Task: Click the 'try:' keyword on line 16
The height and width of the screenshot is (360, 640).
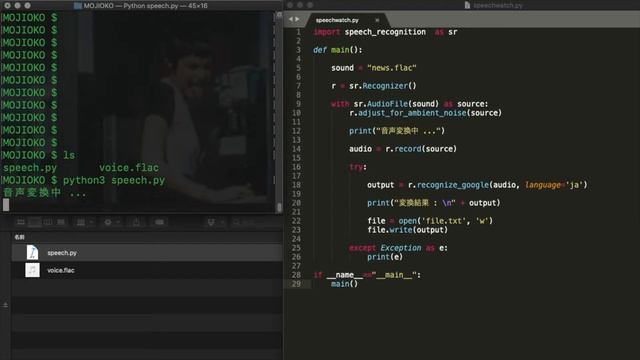Action: [358, 167]
